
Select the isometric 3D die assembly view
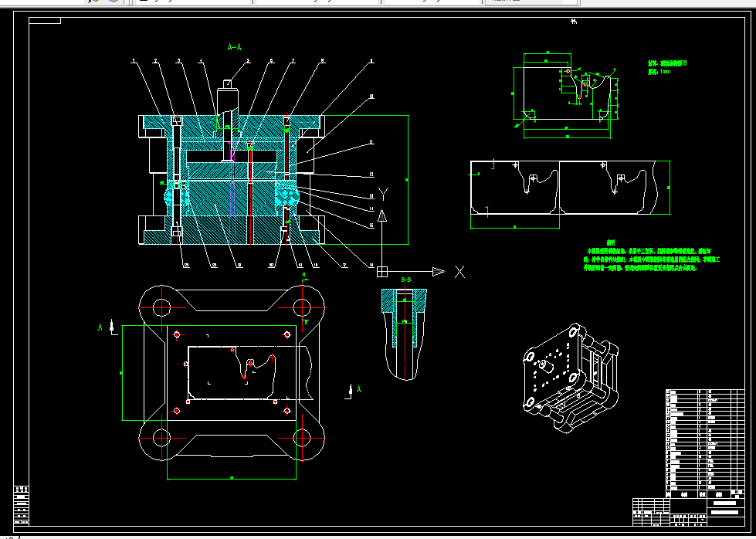(x=571, y=378)
